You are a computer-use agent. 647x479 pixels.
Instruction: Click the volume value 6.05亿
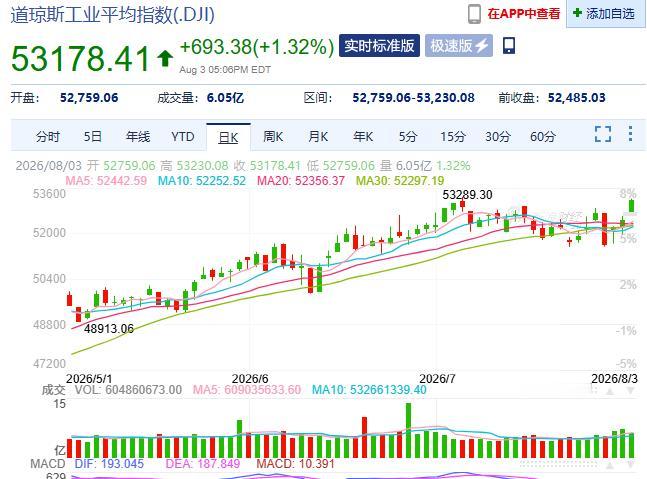click(x=225, y=98)
